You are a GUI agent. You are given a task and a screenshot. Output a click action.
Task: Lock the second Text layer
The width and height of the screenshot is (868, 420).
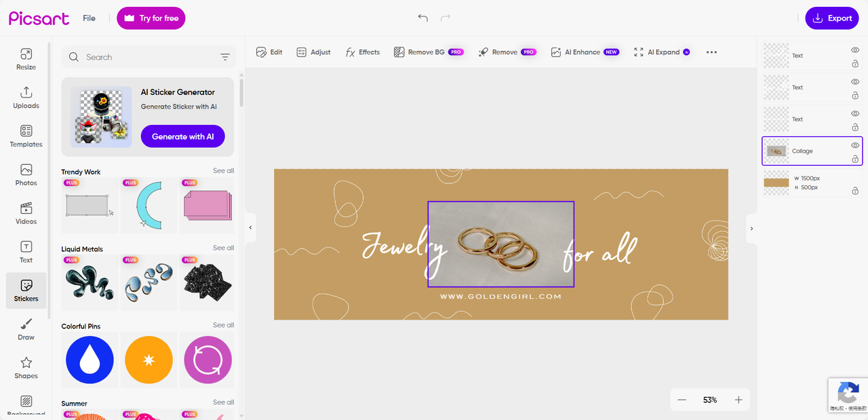(855, 96)
